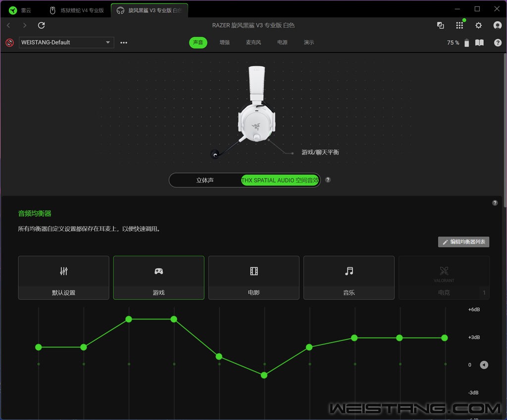The width and height of the screenshot is (507, 420).
Task: Click the refresh icon in navigation bar
Action: tap(42, 25)
